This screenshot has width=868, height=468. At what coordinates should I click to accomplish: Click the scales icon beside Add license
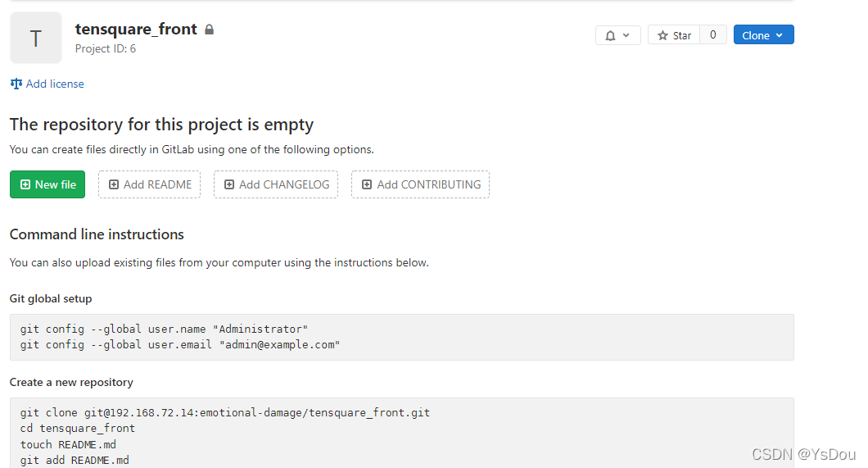click(16, 84)
